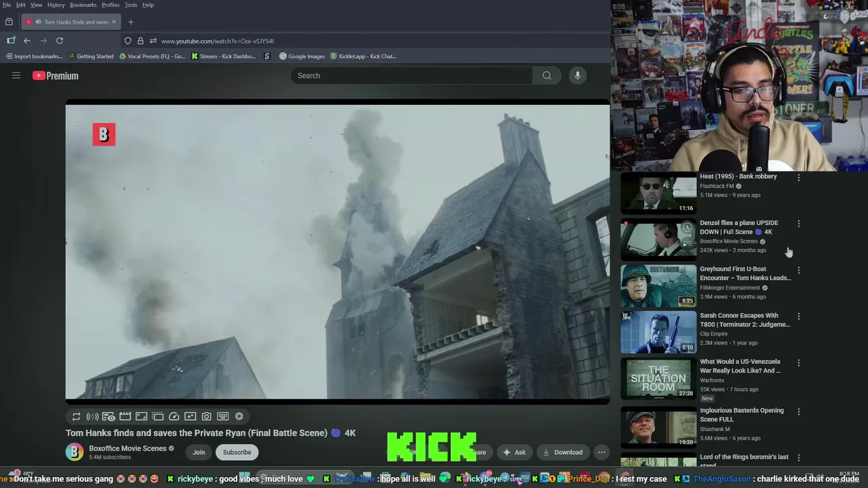Click the volume boost icon in enhancer toolbar

point(92,416)
